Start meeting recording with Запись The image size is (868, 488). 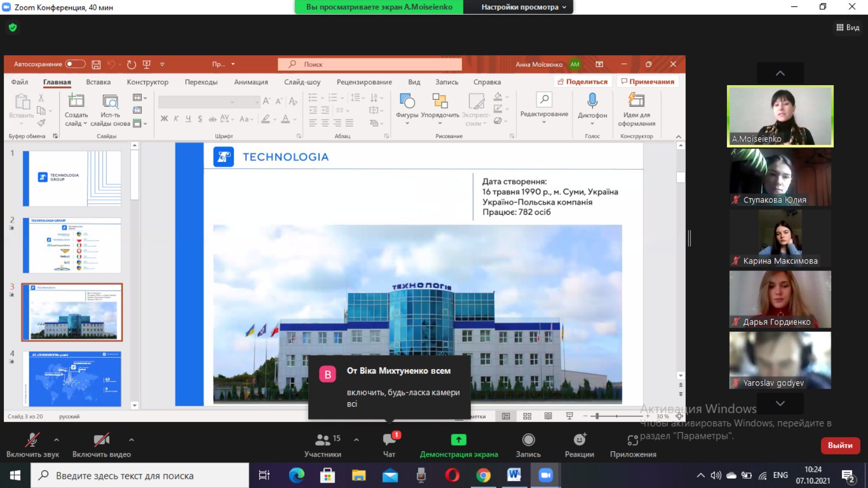tap(528, 445)
